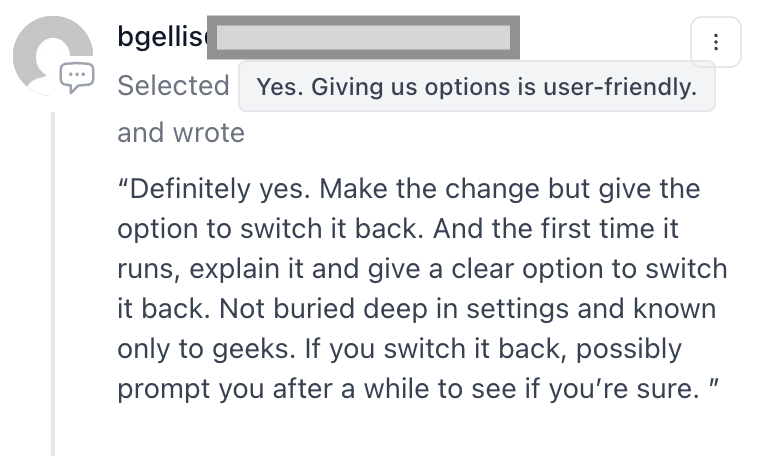The width and height of the screenshot is (762, 462).
Task: Click the grayed redacted box beside username
Action: point(364,37)
